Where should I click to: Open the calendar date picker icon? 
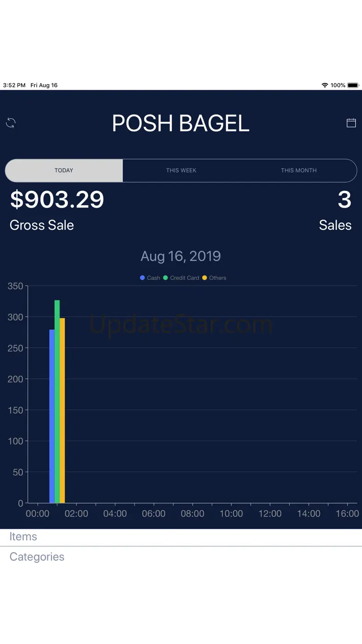point(351,123)
